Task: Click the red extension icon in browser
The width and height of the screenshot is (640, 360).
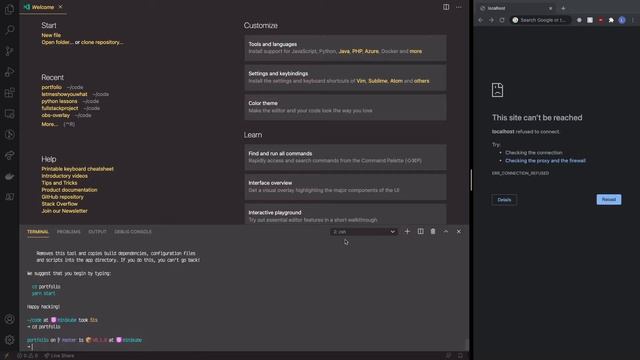Action: pos(600,20)
